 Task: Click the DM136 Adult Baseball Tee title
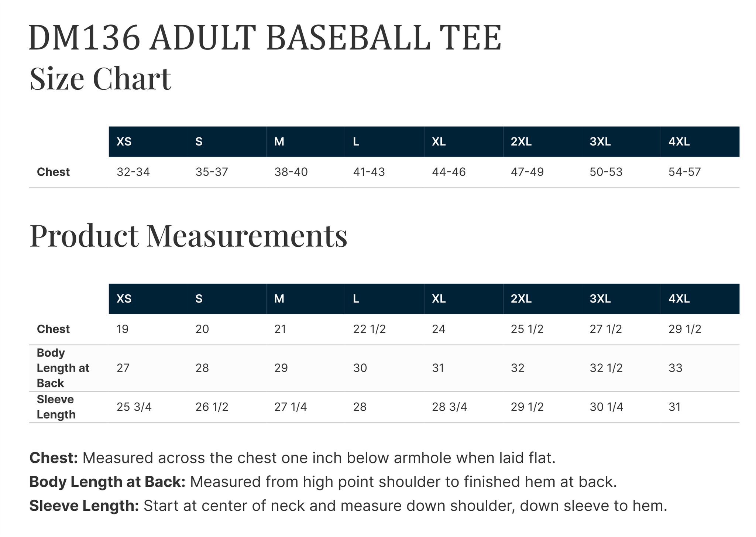265,38
